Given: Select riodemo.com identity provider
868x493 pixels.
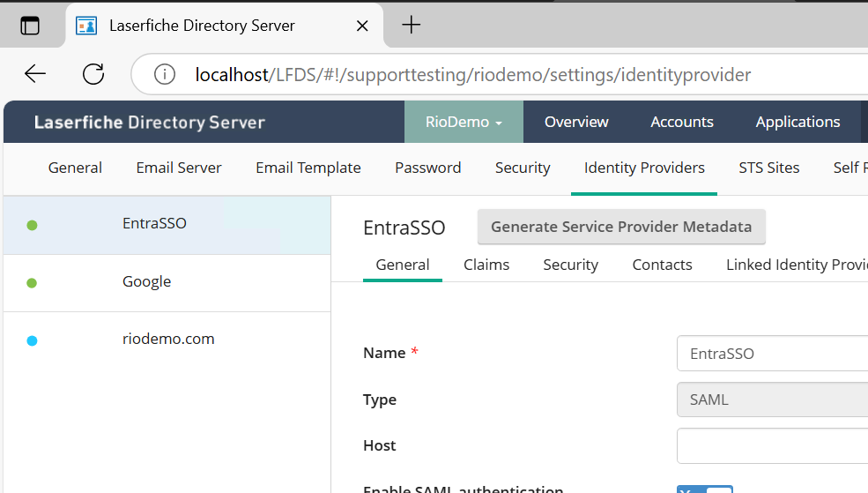Looking at the screenshot, I should (x=167, y=340).
